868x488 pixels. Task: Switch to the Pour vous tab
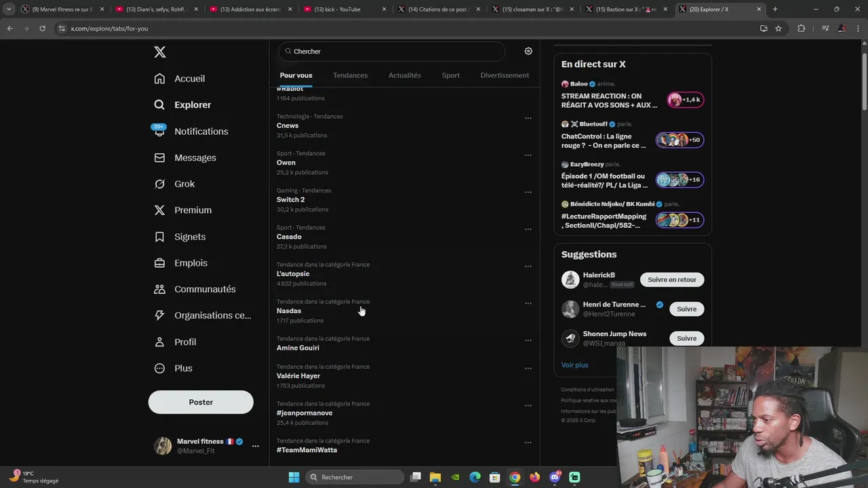coord(296,75)
